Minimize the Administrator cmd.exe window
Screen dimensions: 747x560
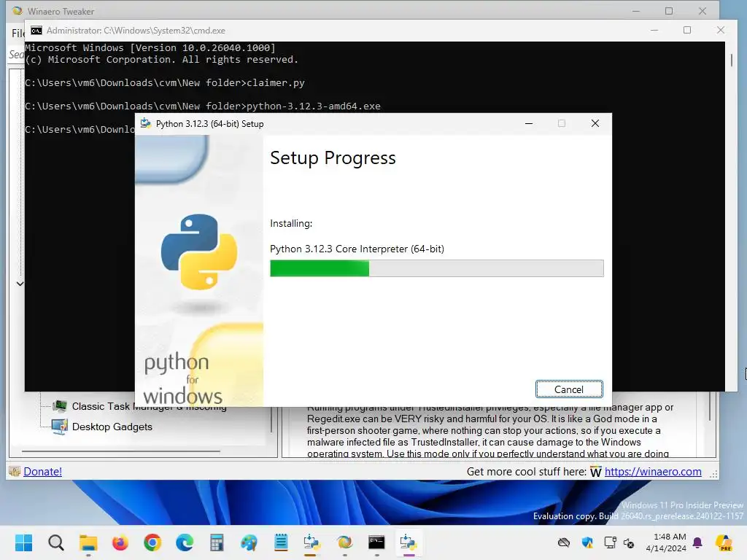click(654, 30)
